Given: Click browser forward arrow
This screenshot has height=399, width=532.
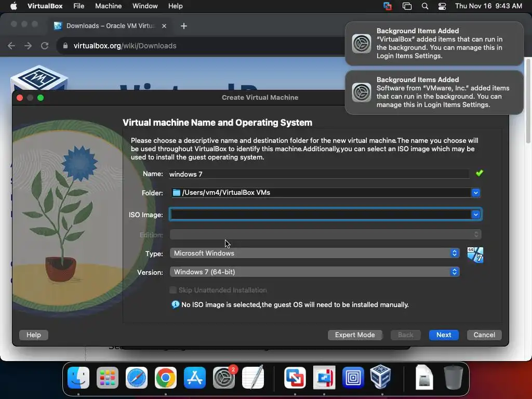Looking at the screenshot, I should 28,46.
